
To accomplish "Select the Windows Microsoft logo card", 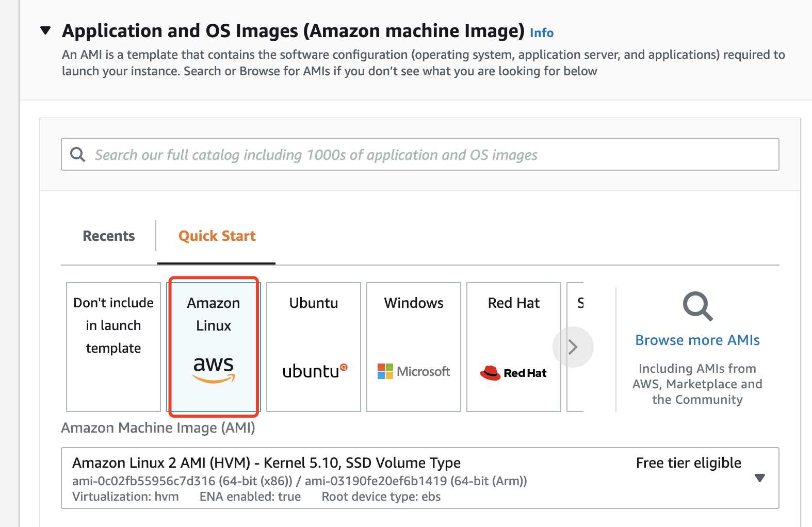I will point(414,347).
